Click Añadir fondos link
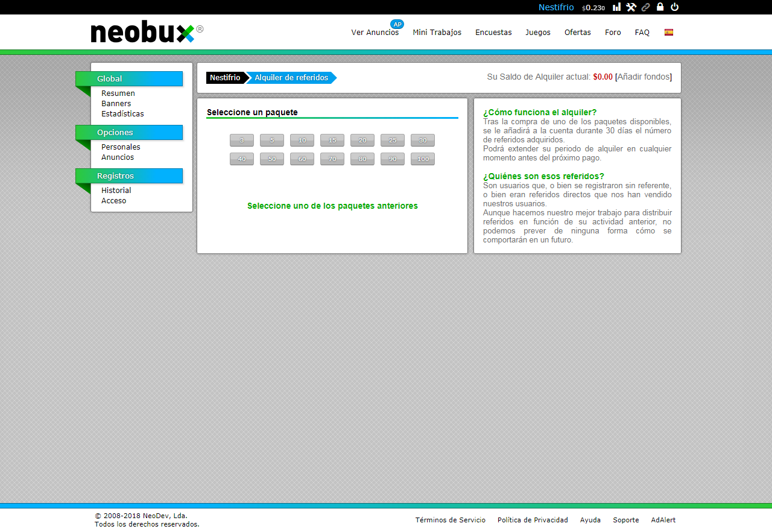 (x=644, y=77)
